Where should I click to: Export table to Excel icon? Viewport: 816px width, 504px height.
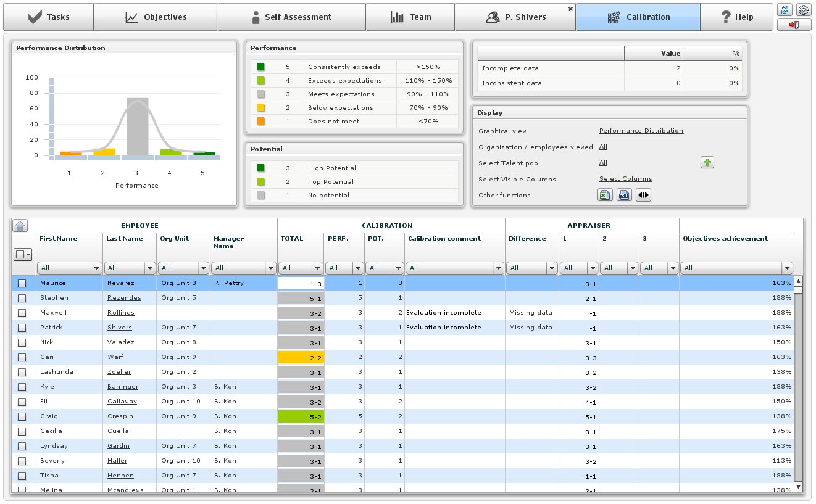coord(605,195)
